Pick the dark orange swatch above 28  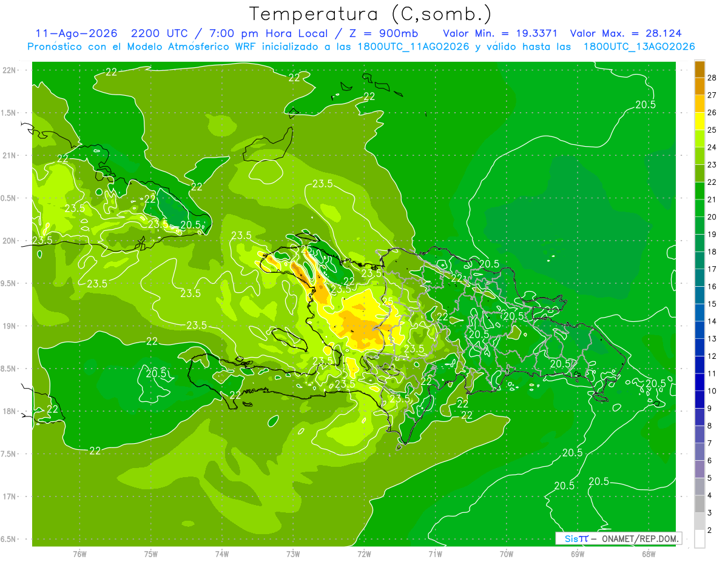pos(699,69)
